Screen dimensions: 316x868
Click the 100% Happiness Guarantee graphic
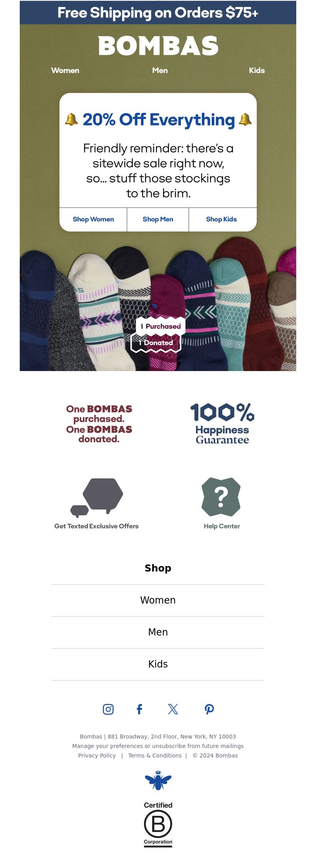tap(222, 424)
